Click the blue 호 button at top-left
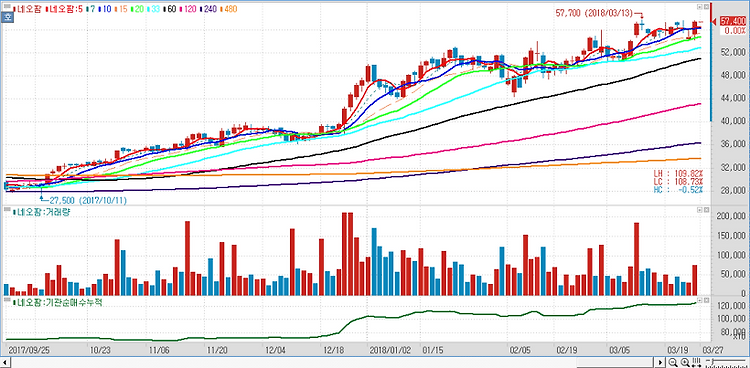This screenshot has width=750, height=368. (x=7, y=17)
